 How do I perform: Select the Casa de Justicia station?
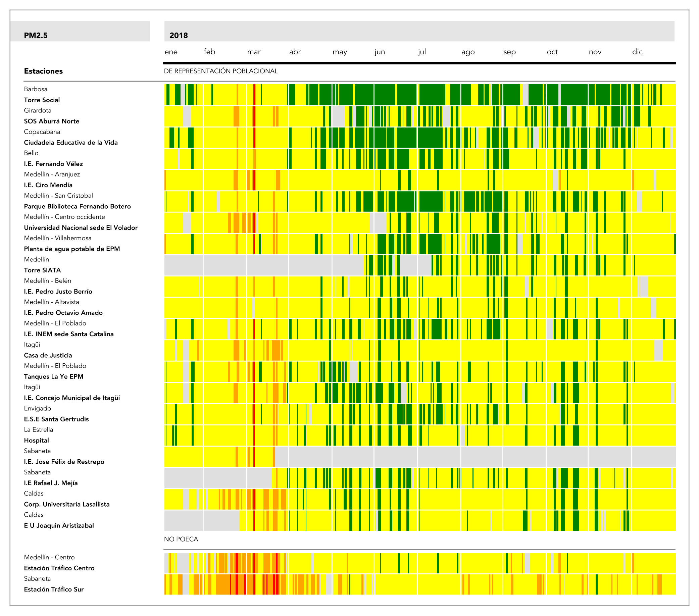click(48, 355)
